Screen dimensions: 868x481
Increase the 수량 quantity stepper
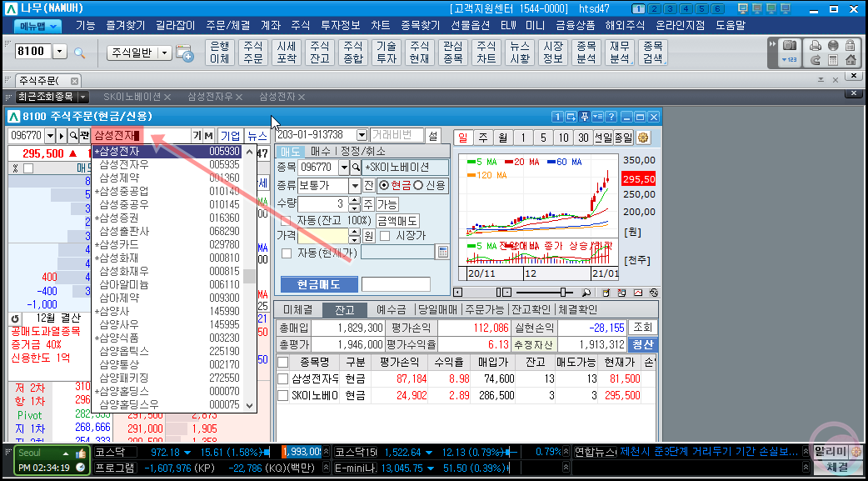point(354,201)
